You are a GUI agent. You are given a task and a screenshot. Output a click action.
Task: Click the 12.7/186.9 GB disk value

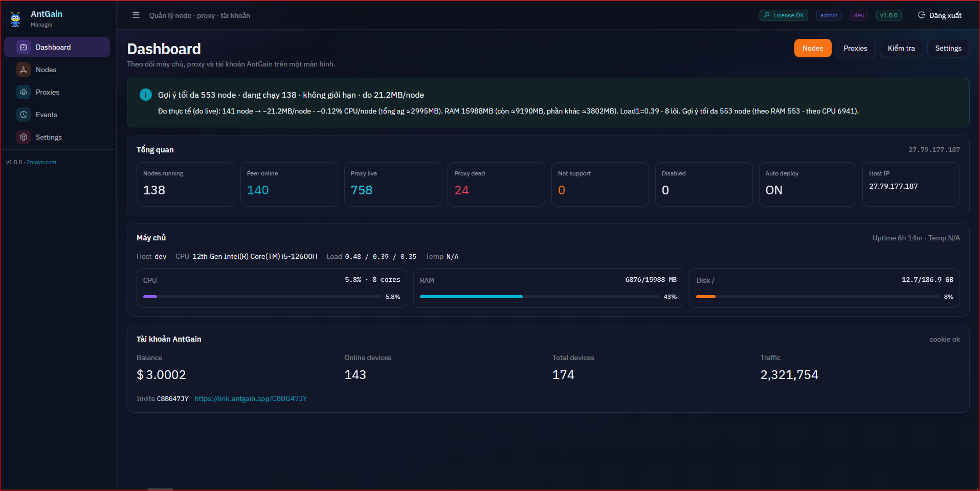tap(927, 280)
